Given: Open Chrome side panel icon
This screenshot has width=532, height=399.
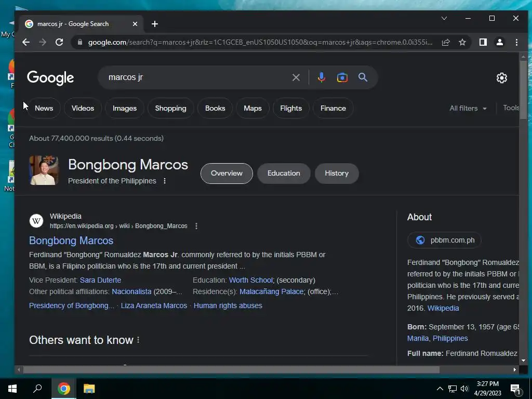Looking at the screenshot, I should (483, 42).
